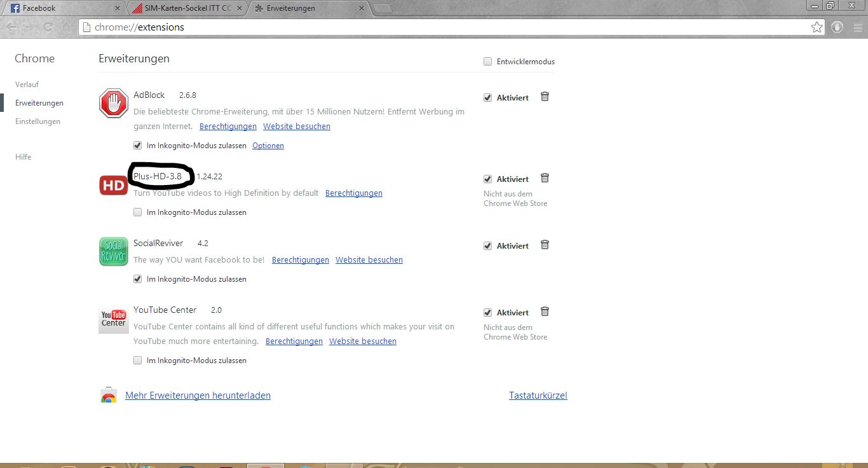Open AdBlock Optionen link
Screen dimensions: 868x468
[x=268, y=146]
